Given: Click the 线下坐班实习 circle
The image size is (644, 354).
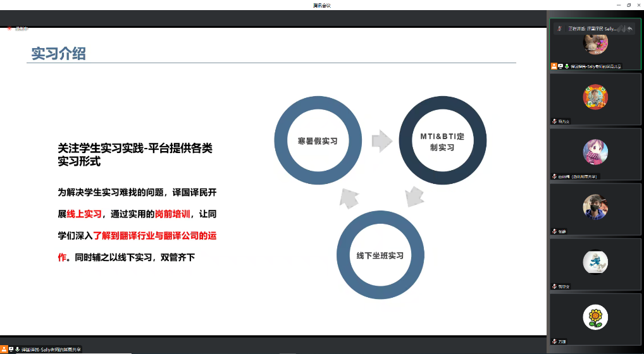Looking at the screenshot, I should pyautogui.click(x=380, y=255).
